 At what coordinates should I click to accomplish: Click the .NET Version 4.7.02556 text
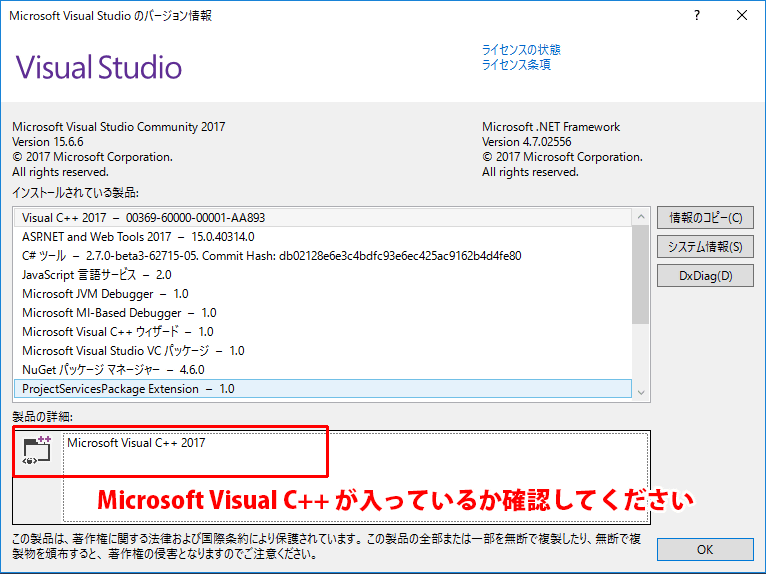[527, 142]
